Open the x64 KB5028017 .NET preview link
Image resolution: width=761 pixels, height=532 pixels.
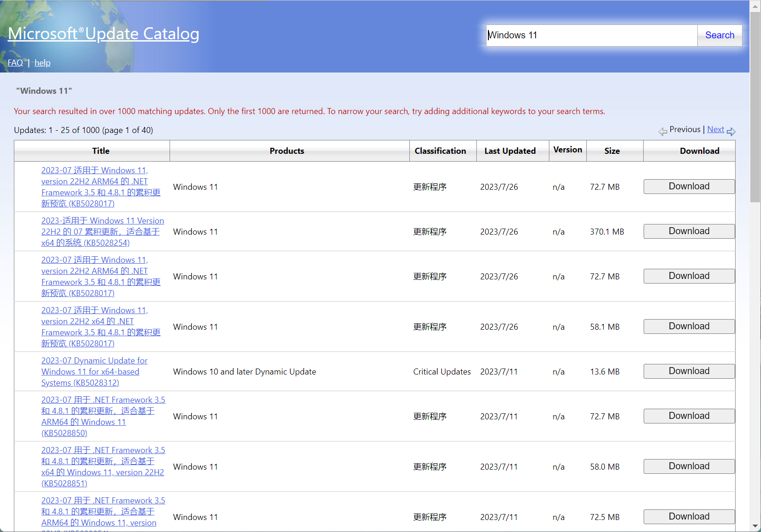tap(101, 327)
